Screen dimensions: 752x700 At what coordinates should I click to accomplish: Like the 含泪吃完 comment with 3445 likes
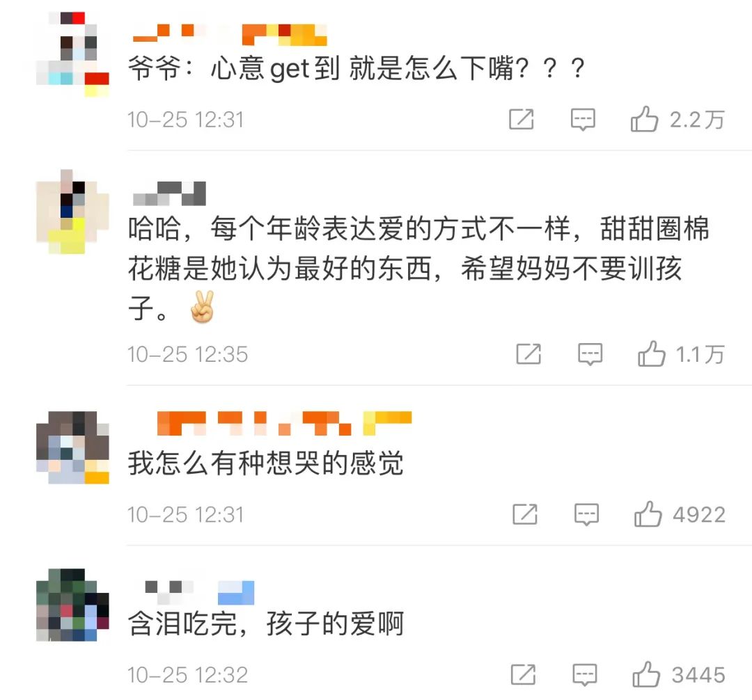646,674
